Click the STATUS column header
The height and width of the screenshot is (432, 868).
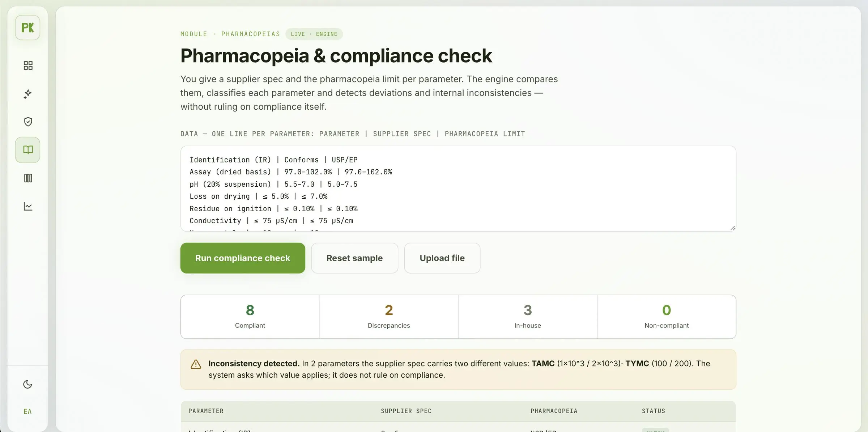654,411
